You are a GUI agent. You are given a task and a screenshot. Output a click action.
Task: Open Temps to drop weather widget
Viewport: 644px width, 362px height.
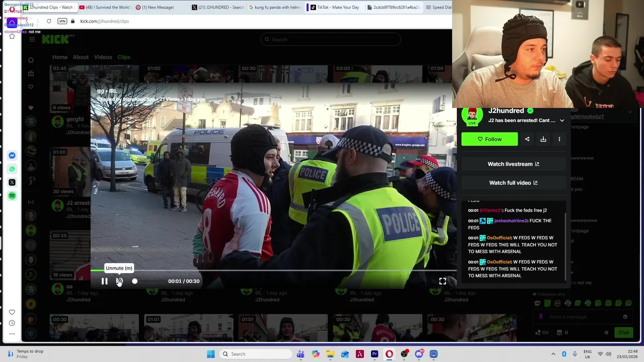[x=25, y=354]
